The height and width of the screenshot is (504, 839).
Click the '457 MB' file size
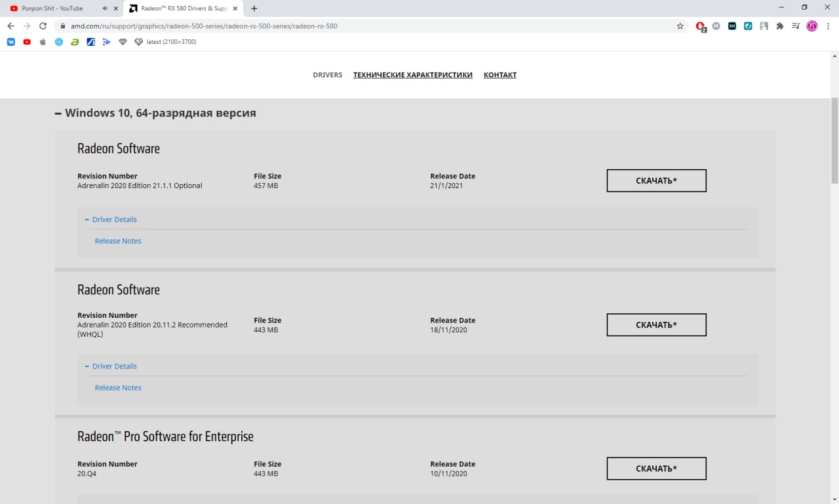click(266, 186)
